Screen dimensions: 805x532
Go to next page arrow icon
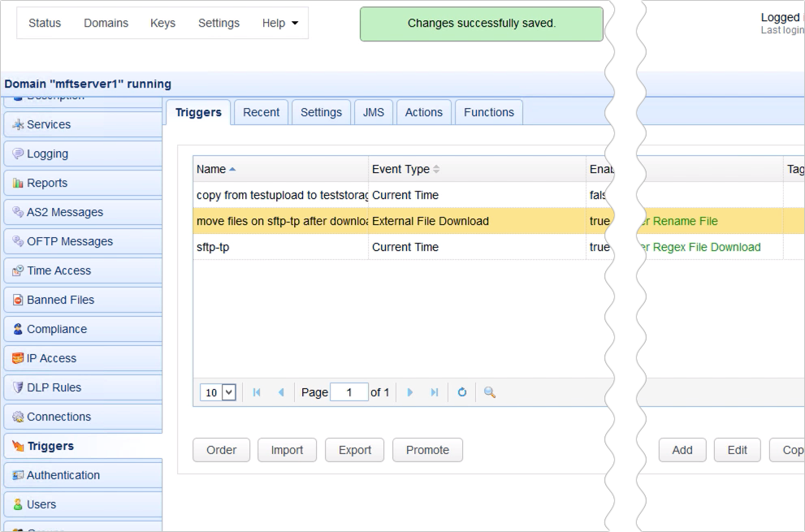click(410, 392)
